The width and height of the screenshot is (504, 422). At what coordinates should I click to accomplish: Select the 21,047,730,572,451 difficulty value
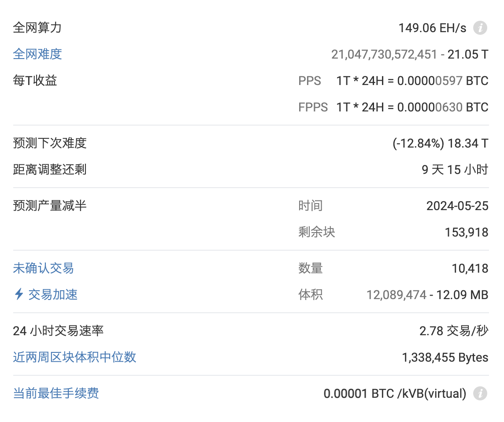pos(384,54)
